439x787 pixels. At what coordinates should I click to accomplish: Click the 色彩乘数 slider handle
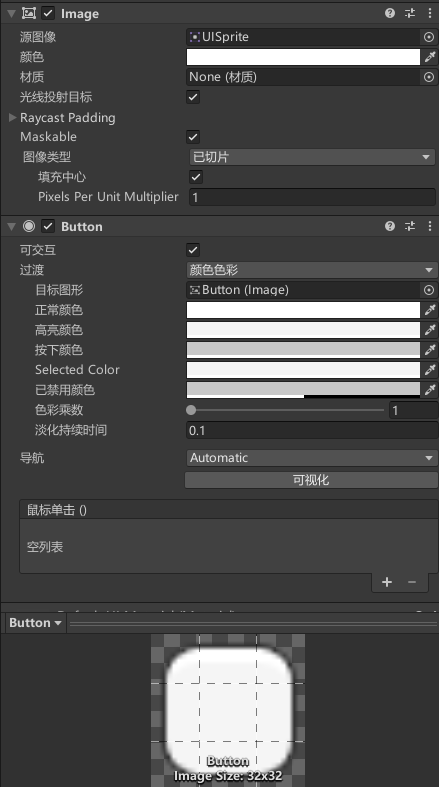click(191, 410)
